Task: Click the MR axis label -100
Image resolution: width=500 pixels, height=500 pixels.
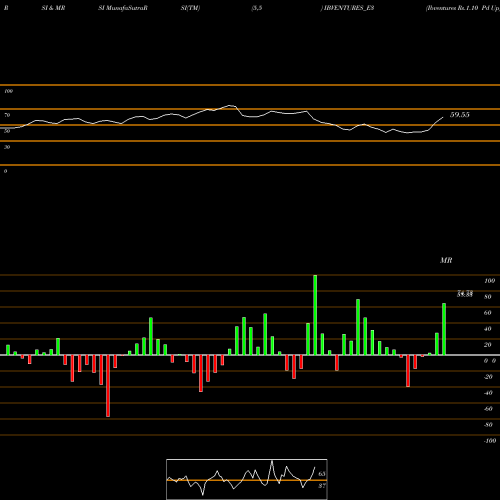Action: pos(490,441)
